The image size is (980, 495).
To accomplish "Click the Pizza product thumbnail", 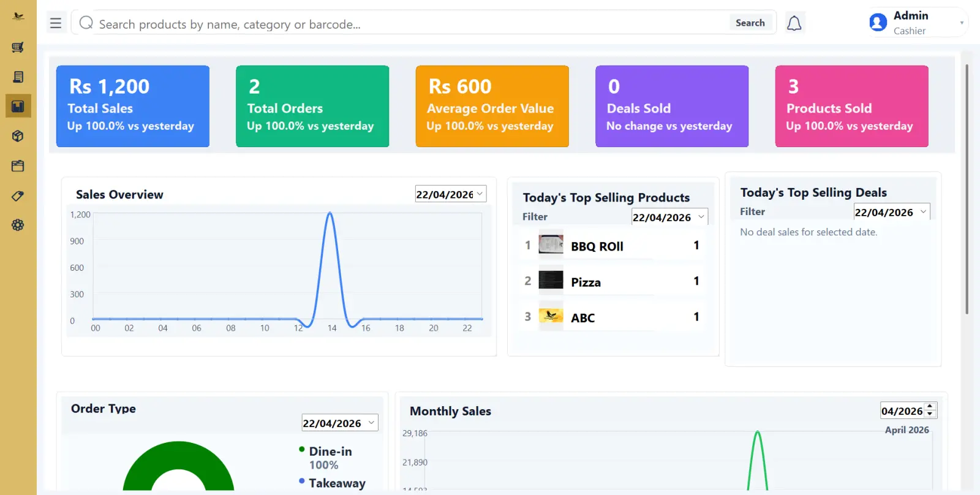I will click(551, 280).
